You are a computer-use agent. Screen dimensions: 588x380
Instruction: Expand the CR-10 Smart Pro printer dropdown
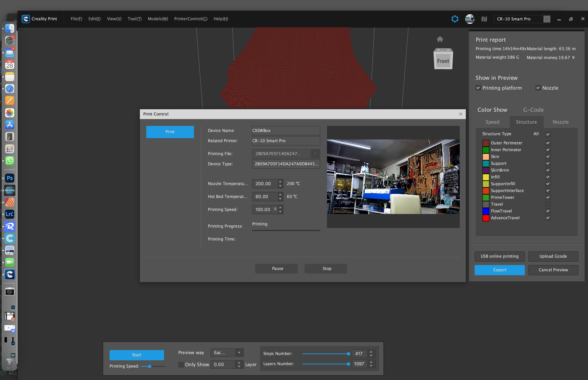[546, 19]
